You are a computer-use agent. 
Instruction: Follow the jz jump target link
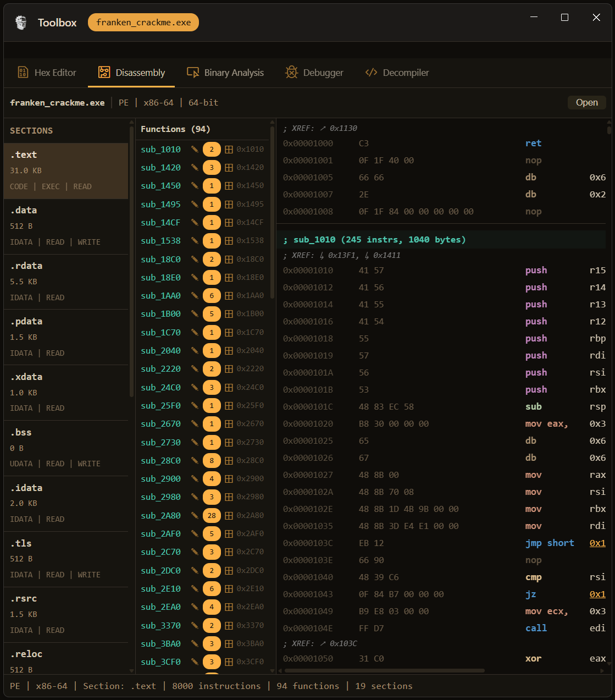(597, 594)
